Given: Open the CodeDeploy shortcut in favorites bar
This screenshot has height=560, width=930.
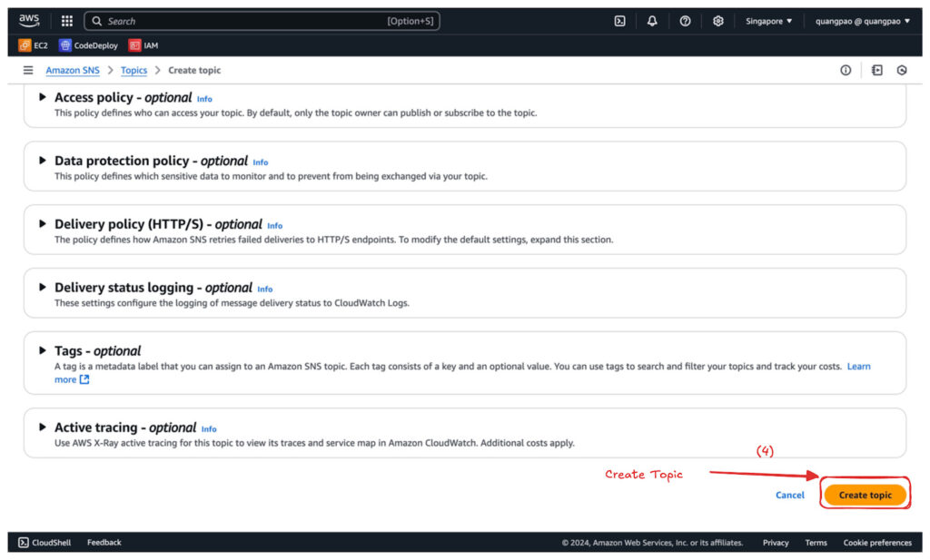Looking at the screenshot, I should [x=88, y=45].
